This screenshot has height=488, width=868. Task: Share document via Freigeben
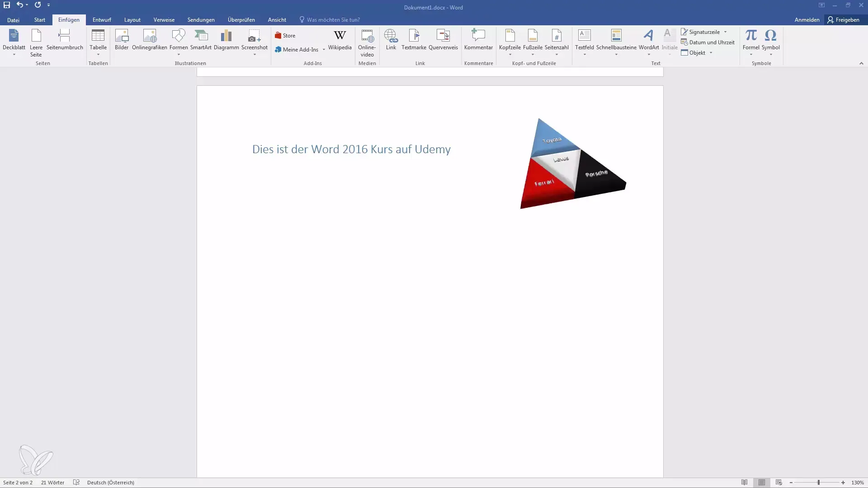[x=844, y=20]
